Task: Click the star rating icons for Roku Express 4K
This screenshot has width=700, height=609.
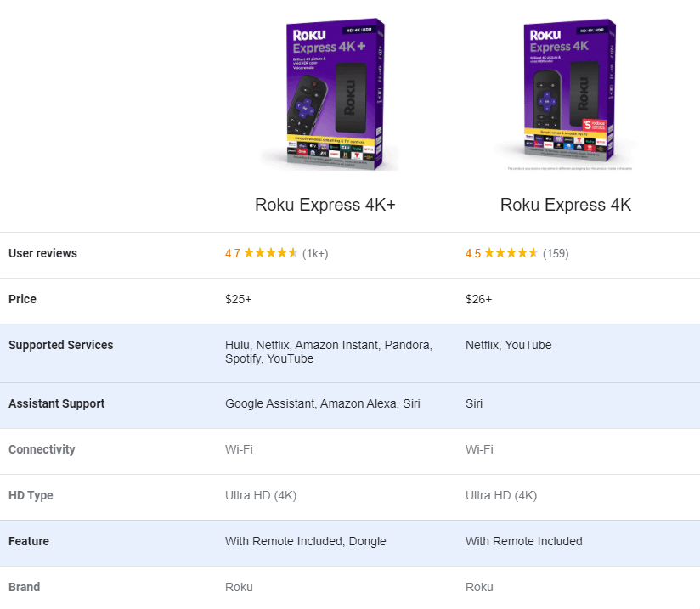Action: (511, 253)
